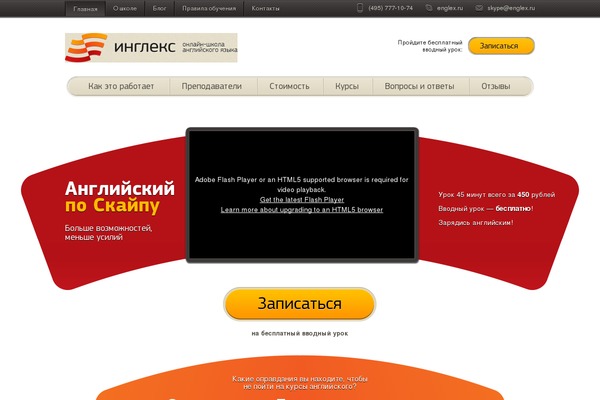Follow the Get the latest Flash Player link

(x=302, y=199)
